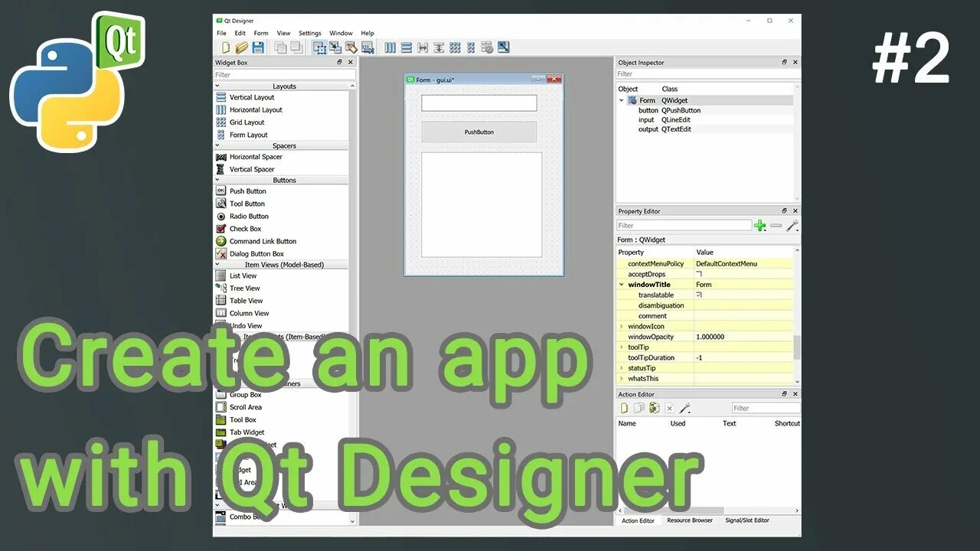Toggle the acceptDrops checkbox
The image size is (980, 551).
[699, 274]
